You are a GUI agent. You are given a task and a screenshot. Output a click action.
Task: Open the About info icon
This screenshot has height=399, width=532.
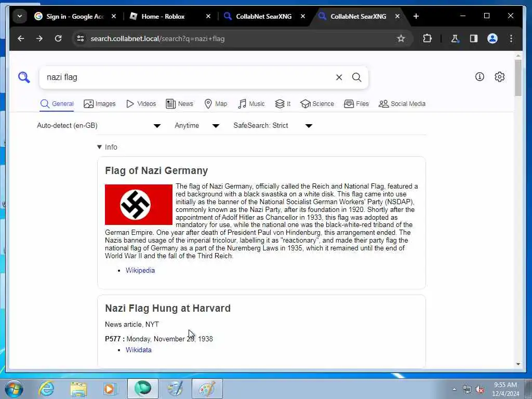480,77
